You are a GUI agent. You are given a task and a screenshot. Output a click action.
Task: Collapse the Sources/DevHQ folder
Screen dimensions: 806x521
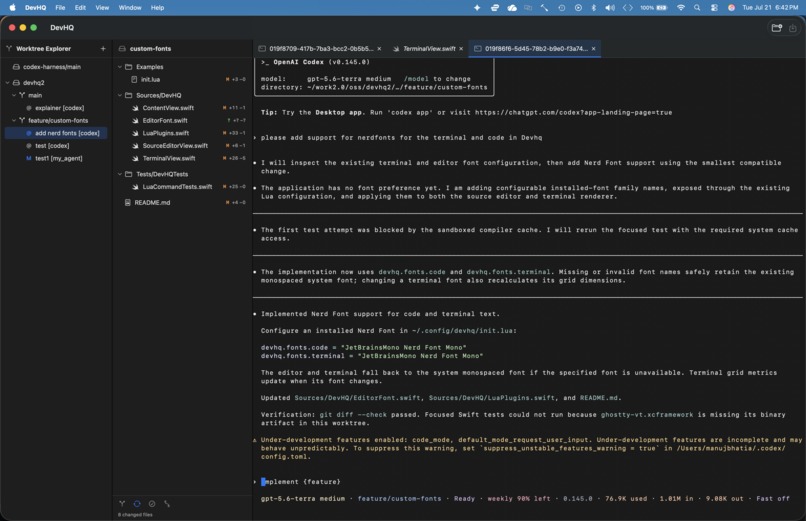click(120, 95)
